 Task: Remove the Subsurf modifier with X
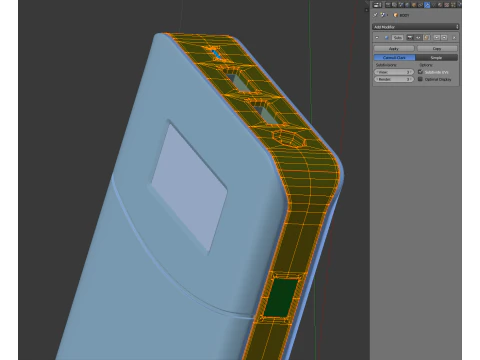[x=454, y=37]
